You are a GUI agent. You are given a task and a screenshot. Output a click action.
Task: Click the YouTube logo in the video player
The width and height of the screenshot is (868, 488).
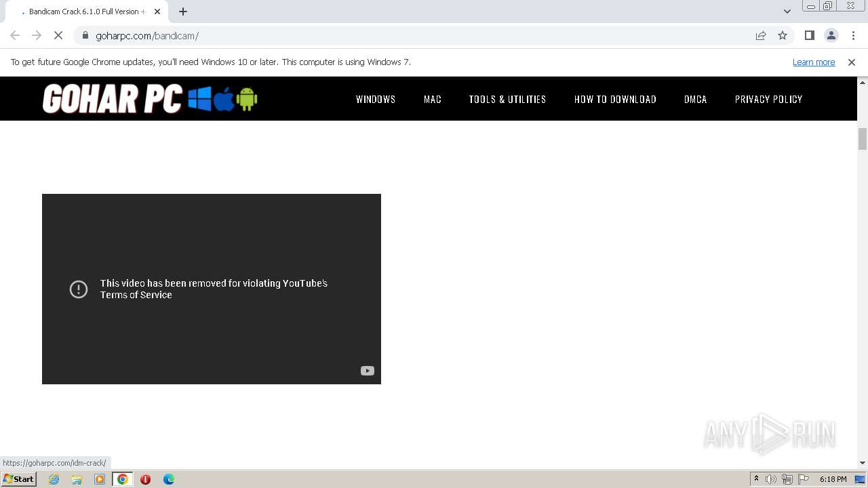[368, 371]
